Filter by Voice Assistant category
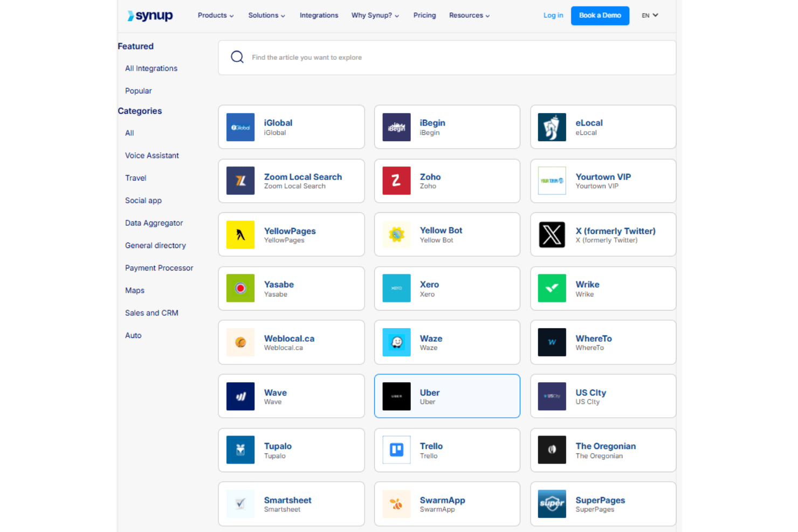This screenshot has height=532, width=798. pyautogui.click(x=152, y=156)
